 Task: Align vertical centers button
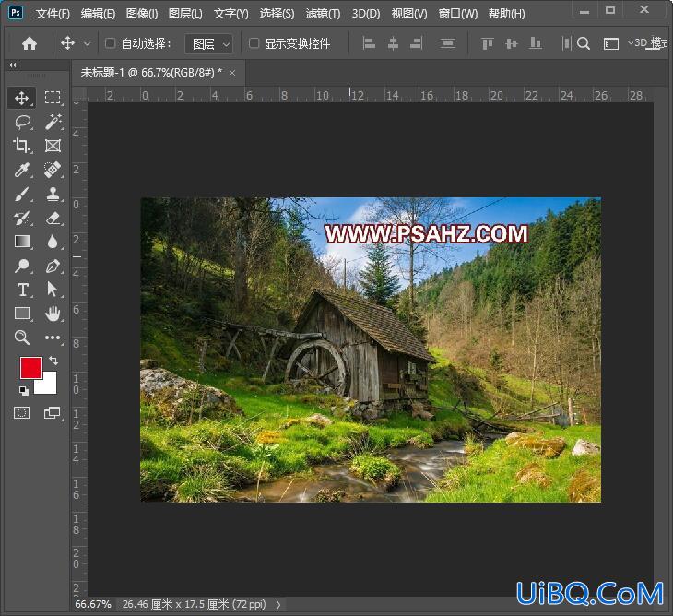pos(511,43)
